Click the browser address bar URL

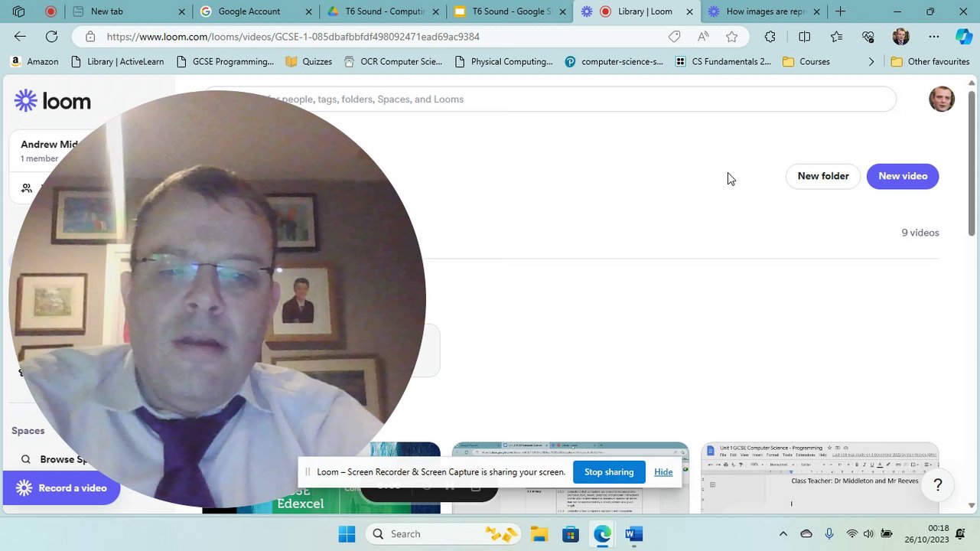293,37
